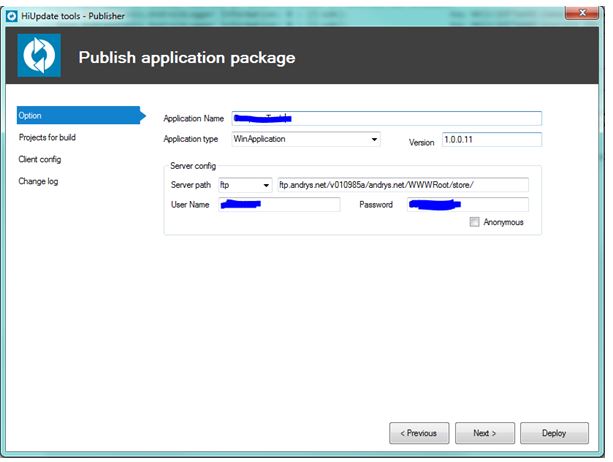This screenshot has height=462, width=613.
Task: Click the HiUpdate refresh logo in header
Action: coord(39,55)
